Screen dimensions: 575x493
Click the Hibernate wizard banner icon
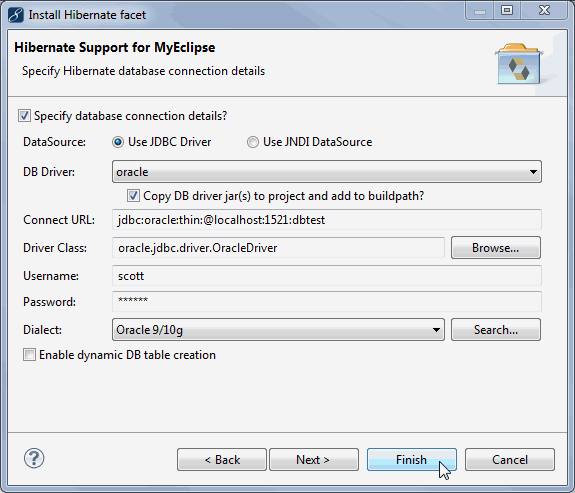pos(519,63)
